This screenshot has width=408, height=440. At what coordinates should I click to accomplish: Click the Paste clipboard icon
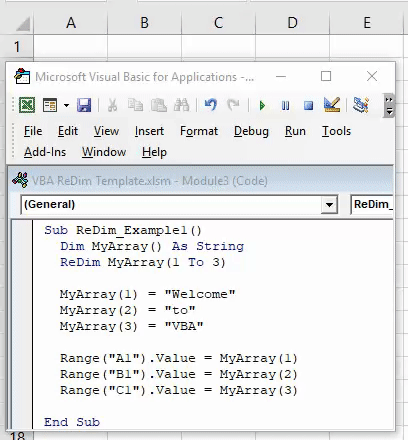tap(159, 105)
